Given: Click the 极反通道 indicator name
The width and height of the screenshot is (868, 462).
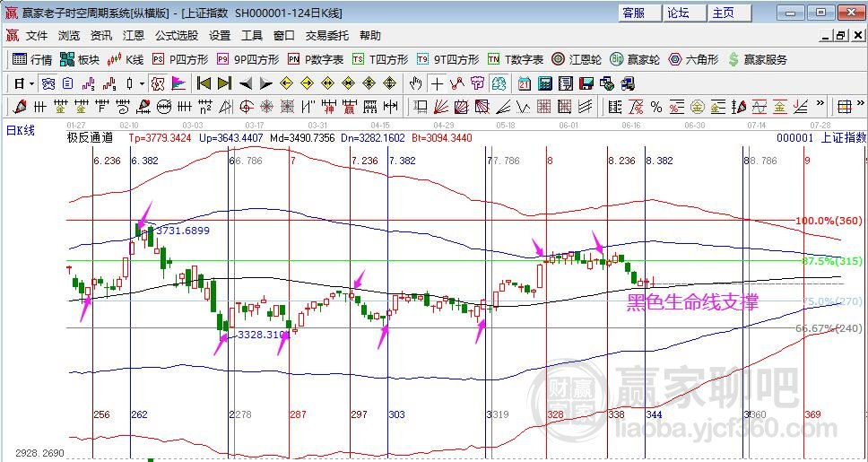Looking at the screenshot, I should click(90, 137).
